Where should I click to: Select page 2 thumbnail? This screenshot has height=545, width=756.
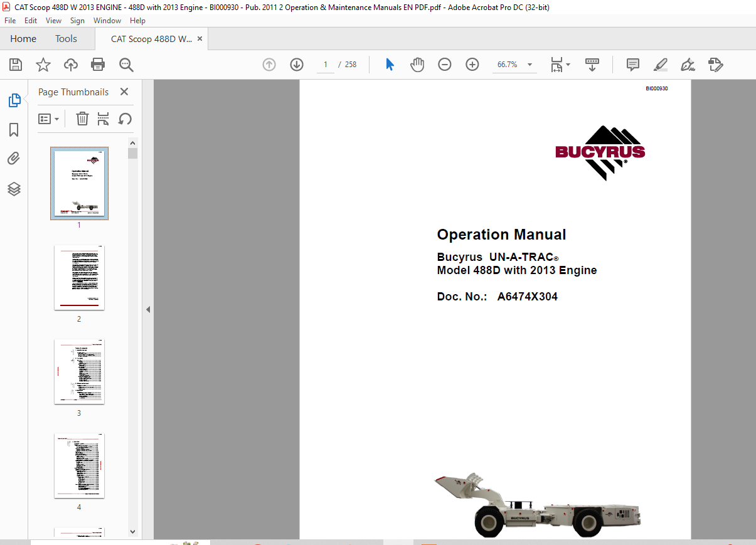coord(79,278)
